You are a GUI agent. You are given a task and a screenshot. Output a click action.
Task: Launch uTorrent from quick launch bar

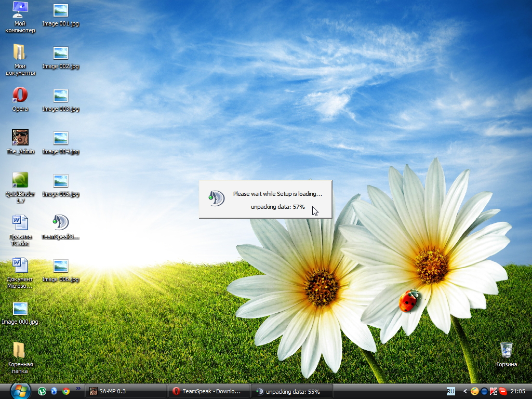(x=42, y=391)
